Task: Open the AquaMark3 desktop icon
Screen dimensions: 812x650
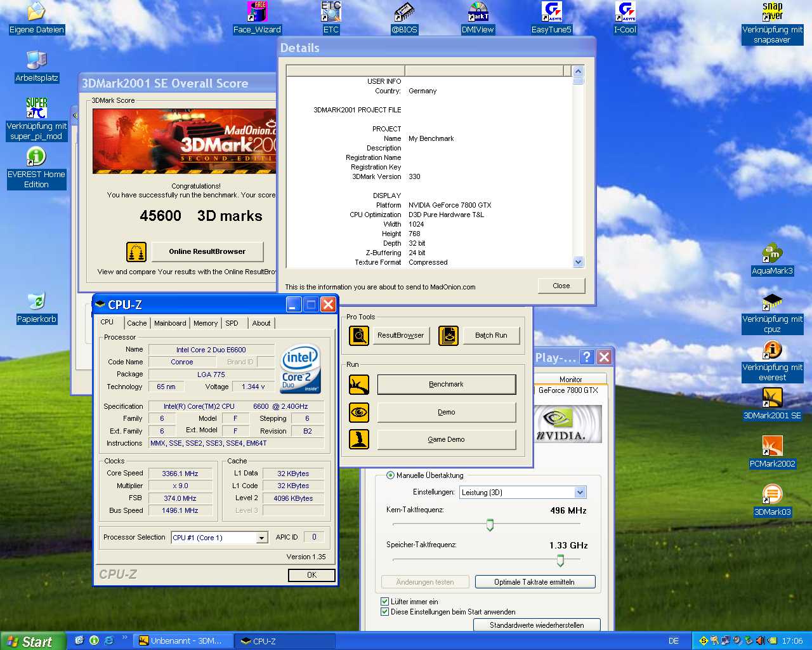Action: point(772,260)
